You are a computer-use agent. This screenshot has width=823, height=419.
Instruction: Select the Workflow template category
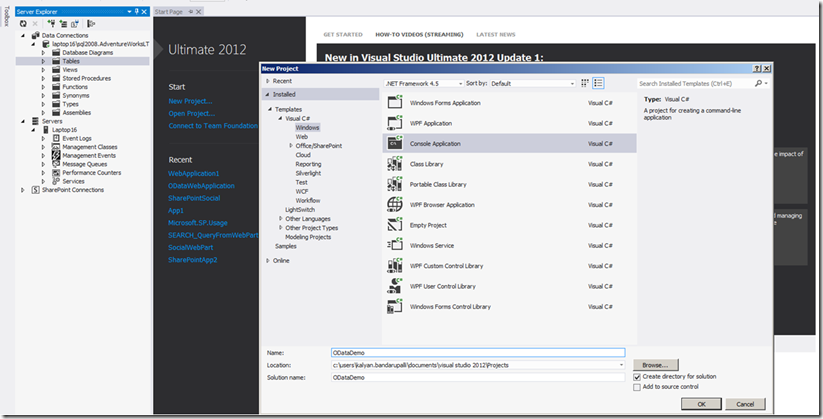[308, 201]
